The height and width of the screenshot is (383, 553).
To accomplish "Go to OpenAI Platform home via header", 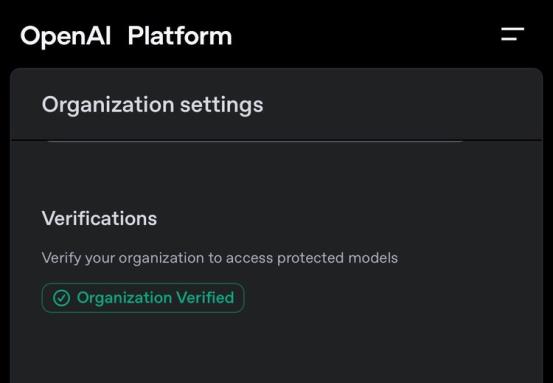I will coord(126,36).
